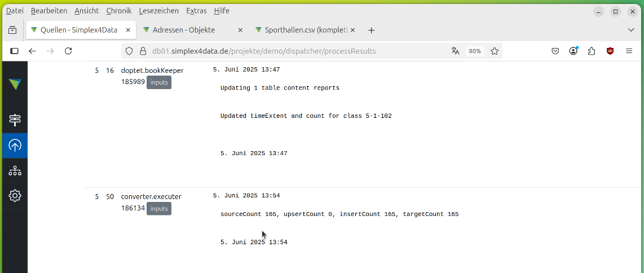This screenshot has width=644, height=273.
Task: Bookmark this page with the star
Action: pyautogui.click(x=495, y=51)
